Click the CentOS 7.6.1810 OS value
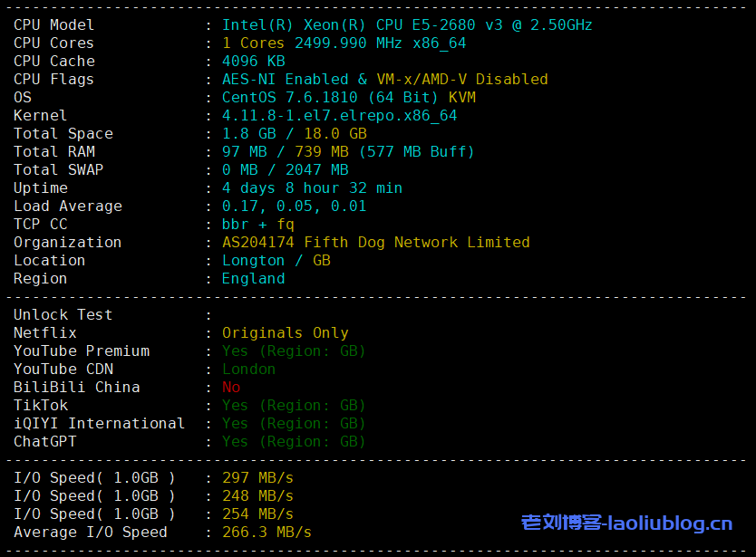This screenshot has height=557, width=756. click(348, 98)
